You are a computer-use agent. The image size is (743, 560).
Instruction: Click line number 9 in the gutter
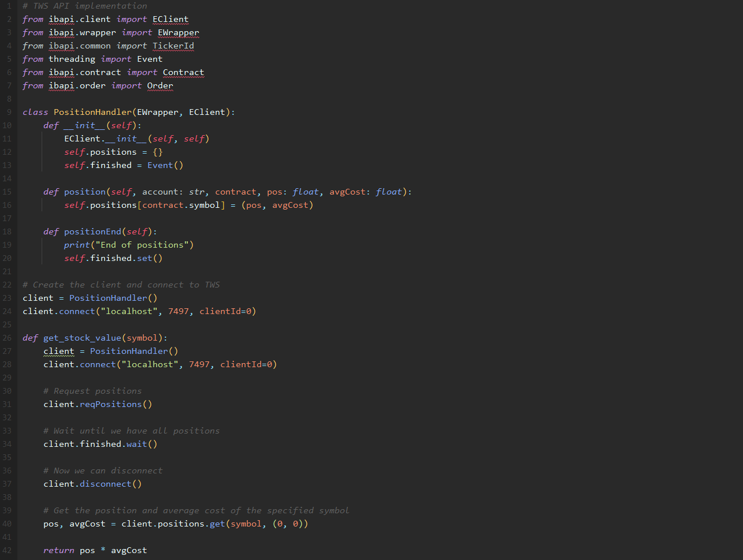click(9, 112)
